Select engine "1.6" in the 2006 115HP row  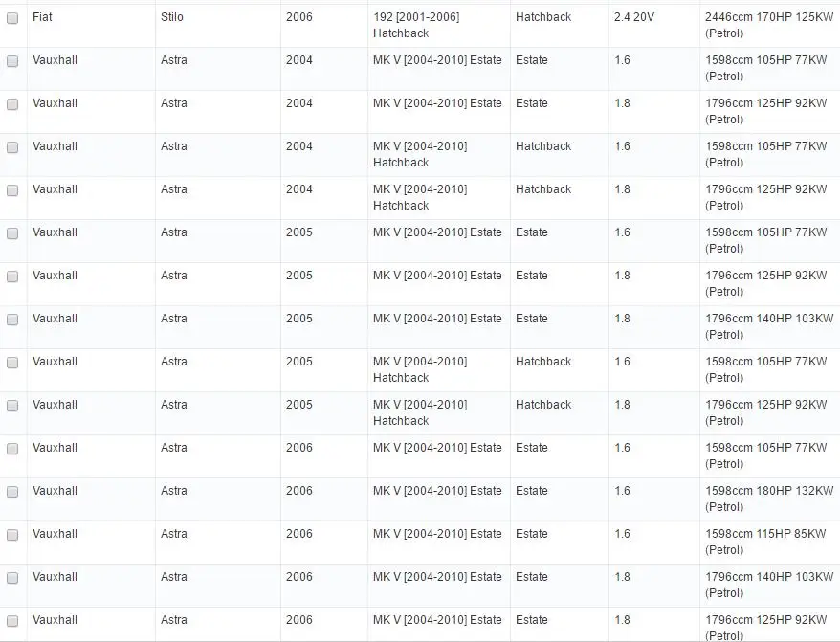coord(622,534)
